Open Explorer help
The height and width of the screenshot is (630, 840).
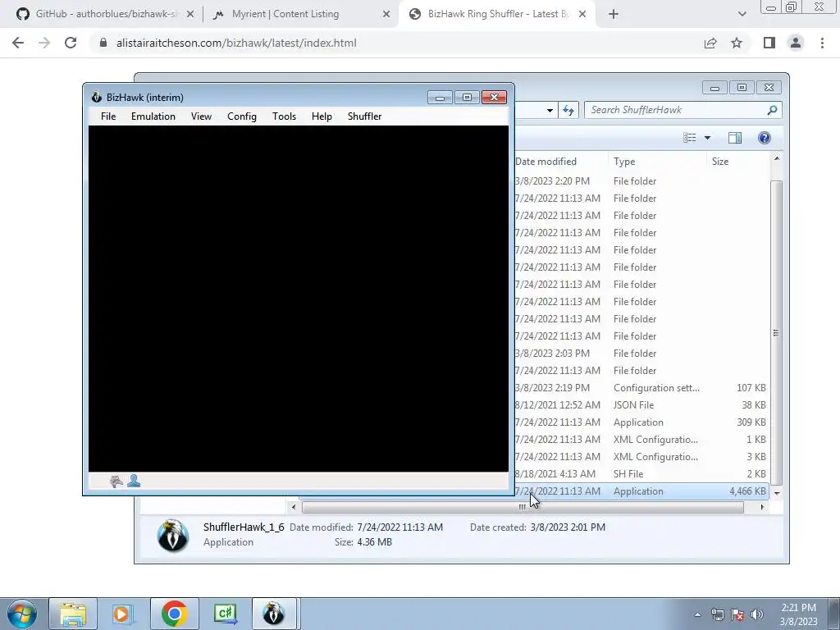point(765,138)
